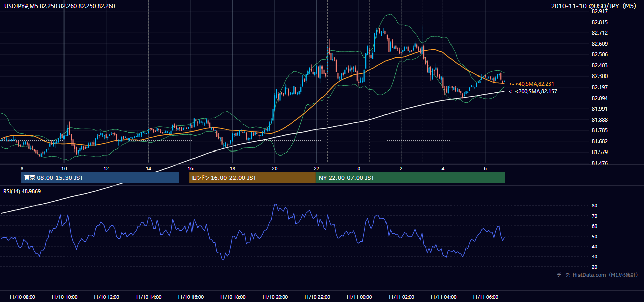Viewport: 644px width, 302px height.
Task: Click RSI scale value 70
Action: click(x=594, y=216)
